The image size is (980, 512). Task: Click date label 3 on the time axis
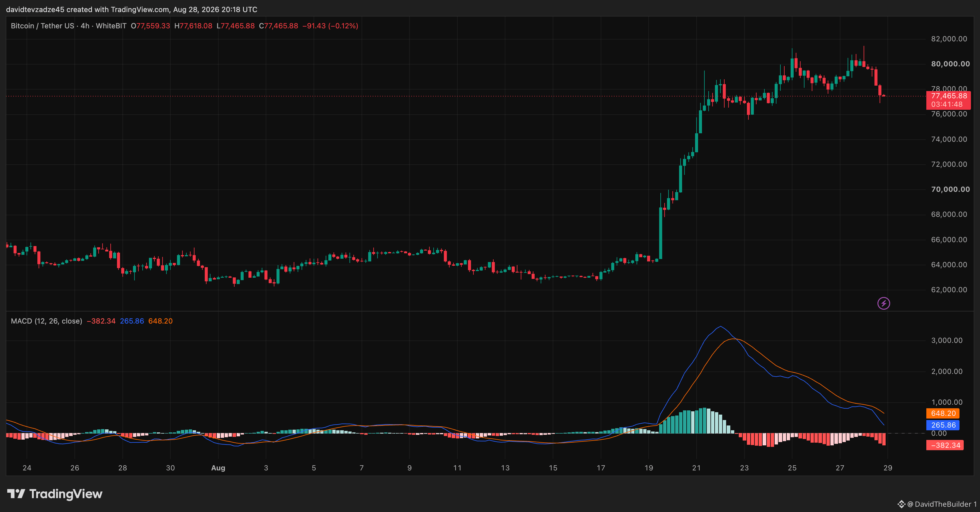266,468
